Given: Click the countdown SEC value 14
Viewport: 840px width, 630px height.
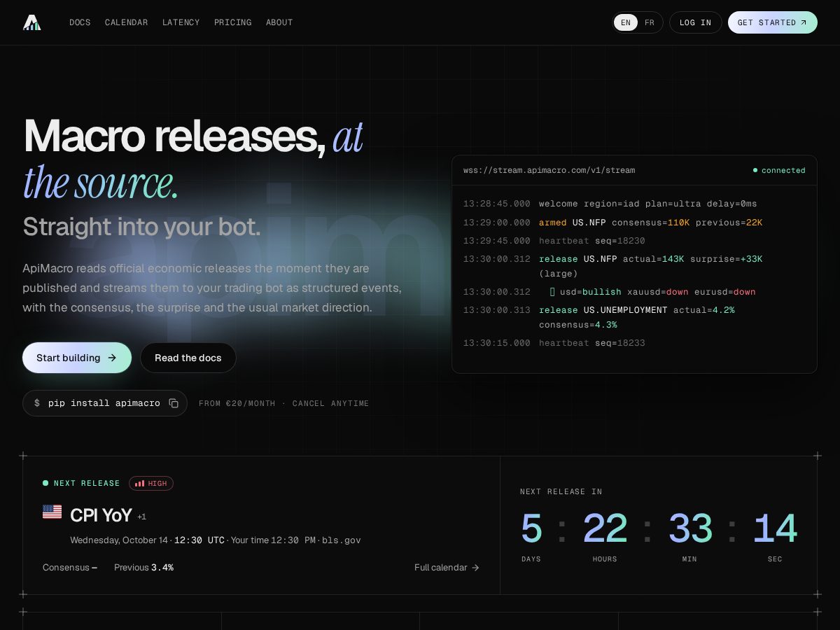Looking at the screenshot, I should (775, 528).
